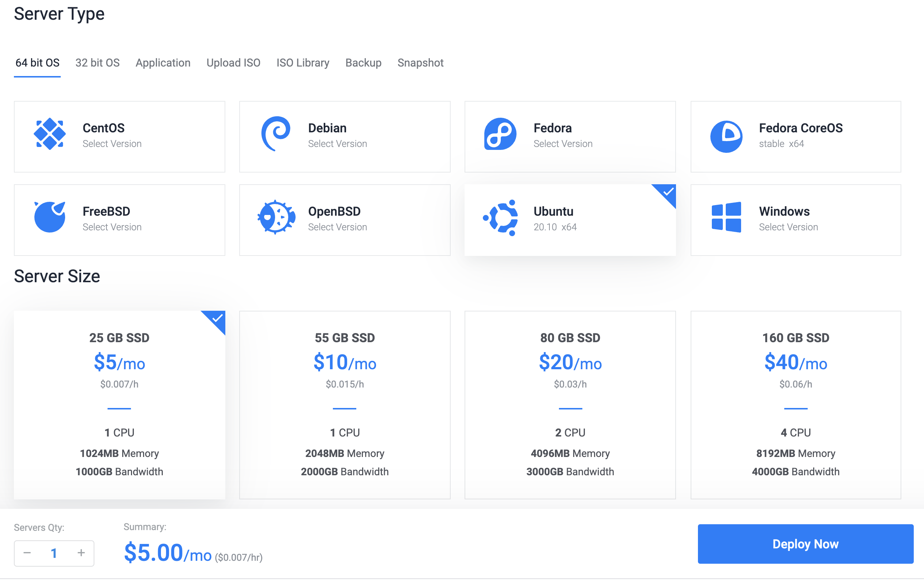Click the checkmark badge on 25 GB SSD card
The image size is (924, 582).
(x=217, y=319)
